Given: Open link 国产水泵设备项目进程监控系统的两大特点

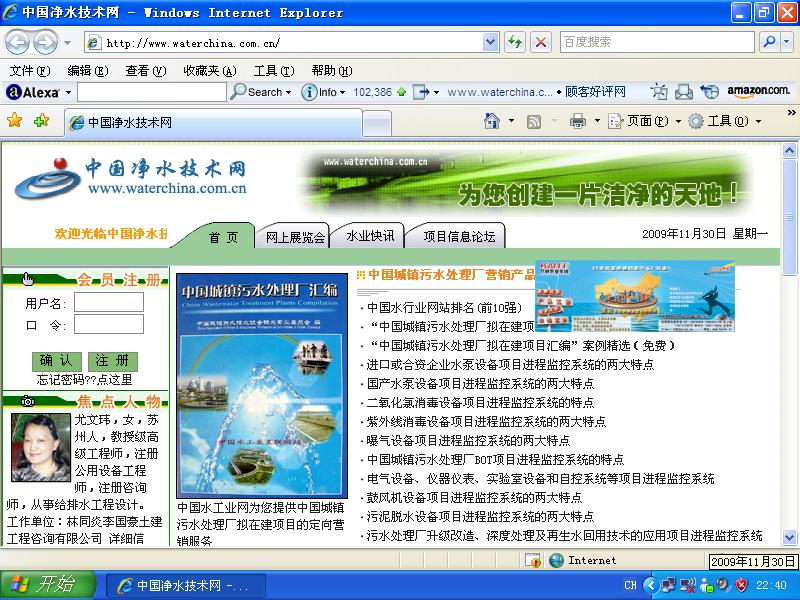Looking at the screenshot, I should pos(480,383).
